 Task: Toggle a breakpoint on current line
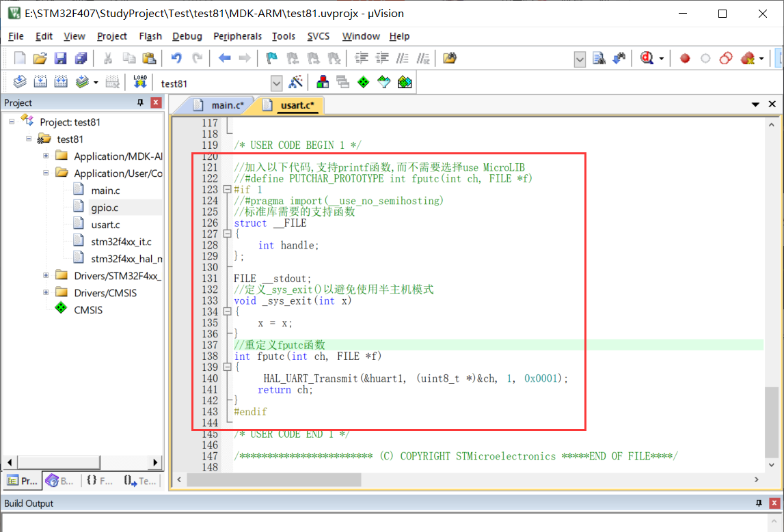pyautogui.click(x=684, y=58)
